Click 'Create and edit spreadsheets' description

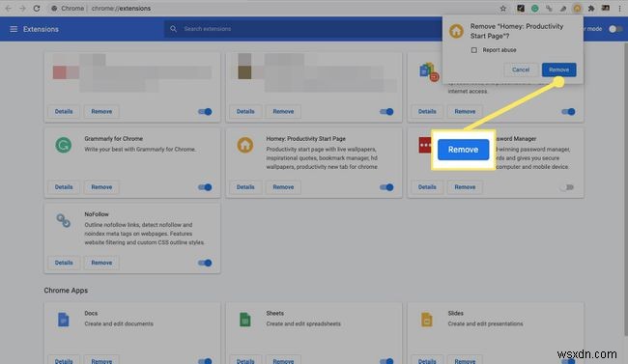point(303,323)
